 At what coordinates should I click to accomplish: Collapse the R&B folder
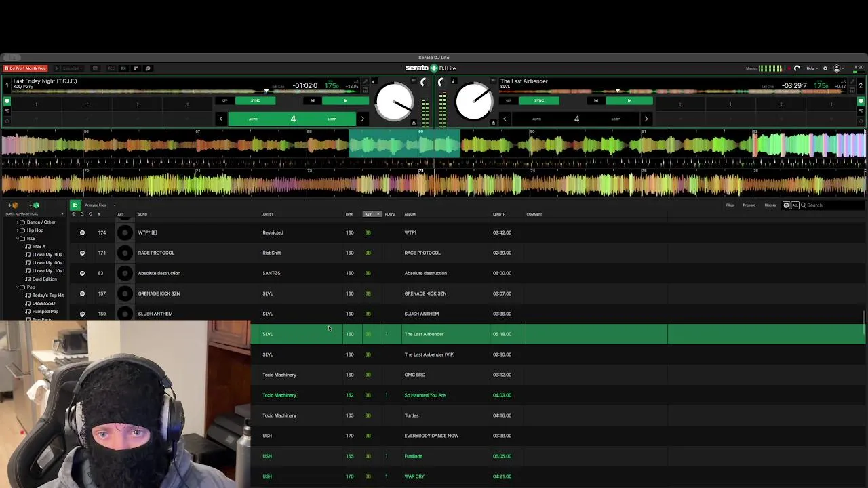[x=18, y=239]
